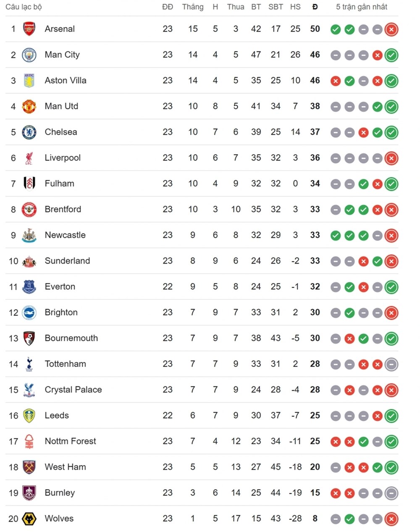Click the HS goal difference header

tap(295, 7)
